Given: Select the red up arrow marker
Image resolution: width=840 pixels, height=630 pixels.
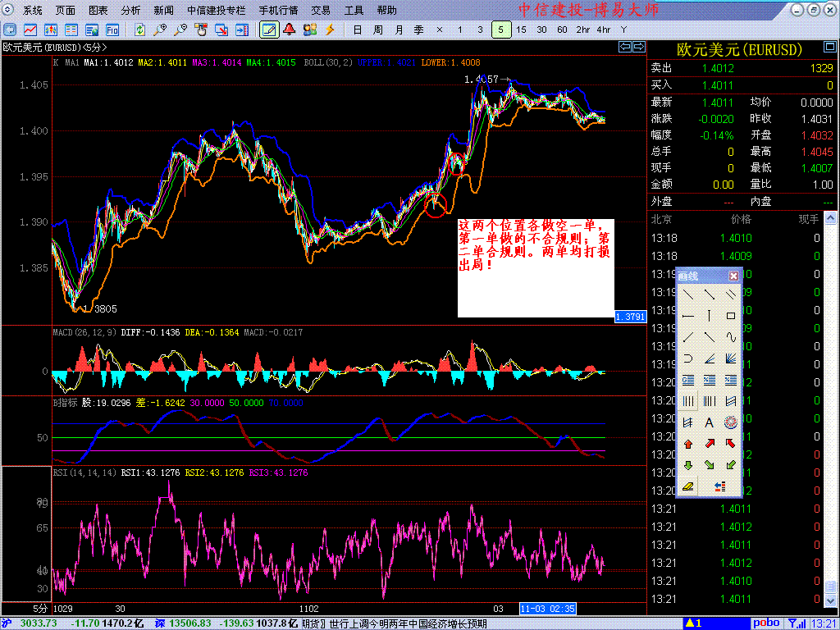Looking at the screenshot, I should (x=688, y=443).
